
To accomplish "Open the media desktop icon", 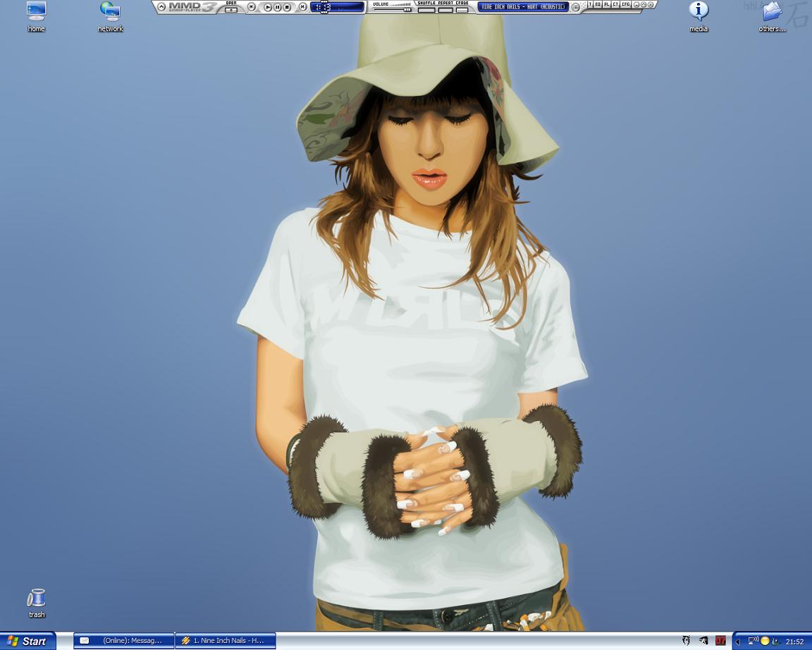I will pyautogui.click(x=698, y=16).
